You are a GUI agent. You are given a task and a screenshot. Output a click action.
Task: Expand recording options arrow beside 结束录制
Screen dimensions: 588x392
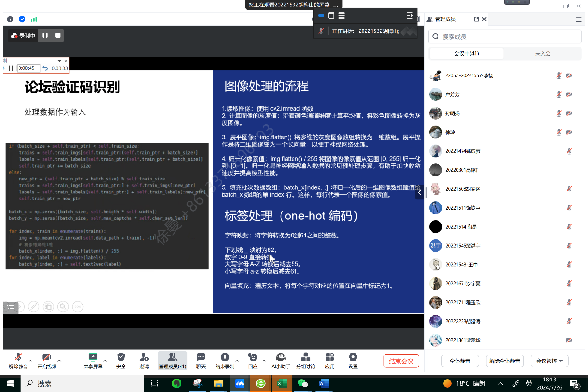click(x=237, y=361)
